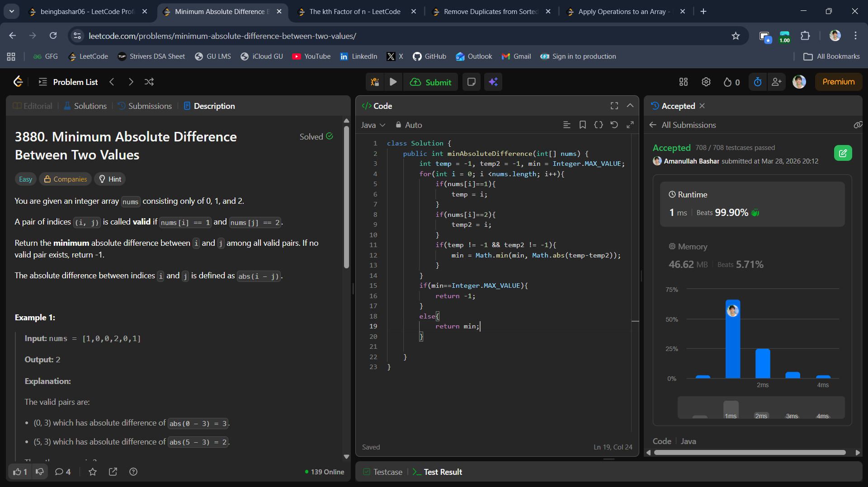Pick a random problem with shuffle icon
This screenshot has height=487, width=868.
[149, 82]
